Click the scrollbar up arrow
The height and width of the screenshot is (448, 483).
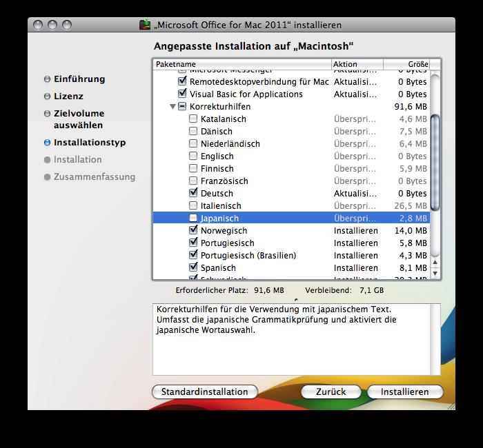pyautogui.click(x=435, y=263)
